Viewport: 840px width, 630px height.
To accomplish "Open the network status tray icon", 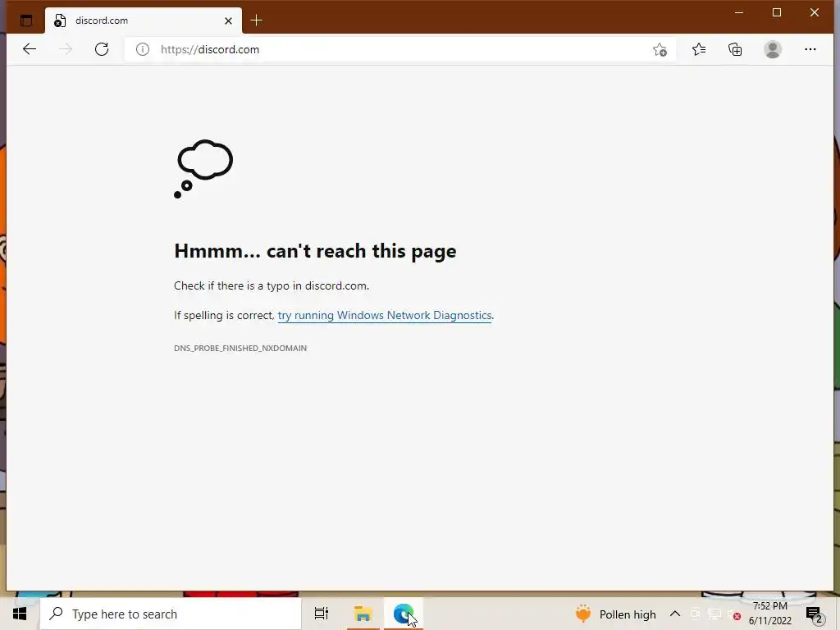I will coord(714,614).
